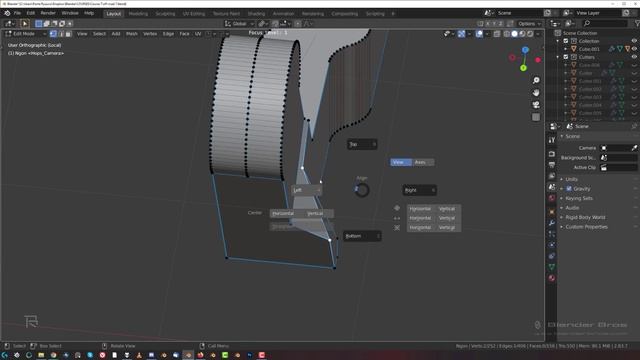Viewport: 640px width, 360px height.
Task: Toggle mirror X in the tool header
Action: point(487,24)
